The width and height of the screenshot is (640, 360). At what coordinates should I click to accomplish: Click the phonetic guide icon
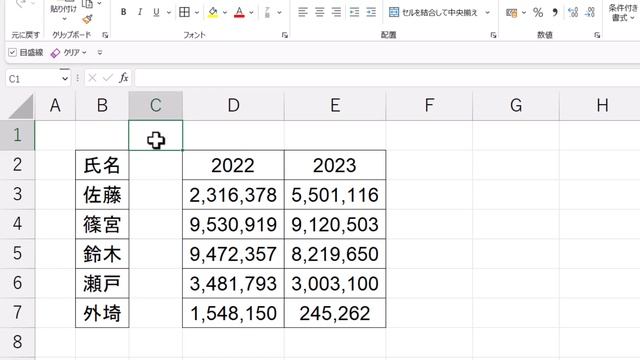pos(267,12)
